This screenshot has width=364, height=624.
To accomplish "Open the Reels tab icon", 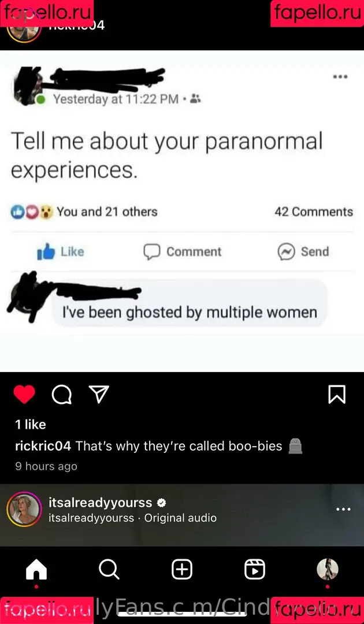I will pos(255,570).
